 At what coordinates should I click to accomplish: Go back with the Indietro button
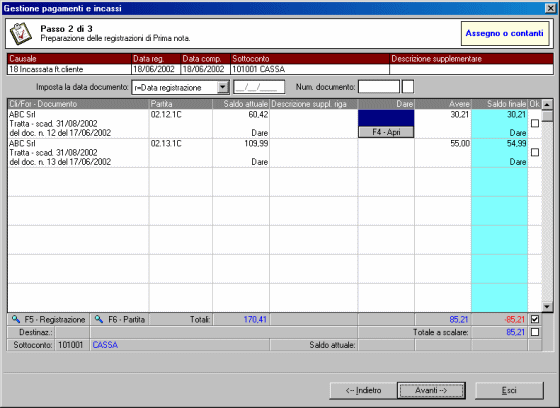pos(363,390)
